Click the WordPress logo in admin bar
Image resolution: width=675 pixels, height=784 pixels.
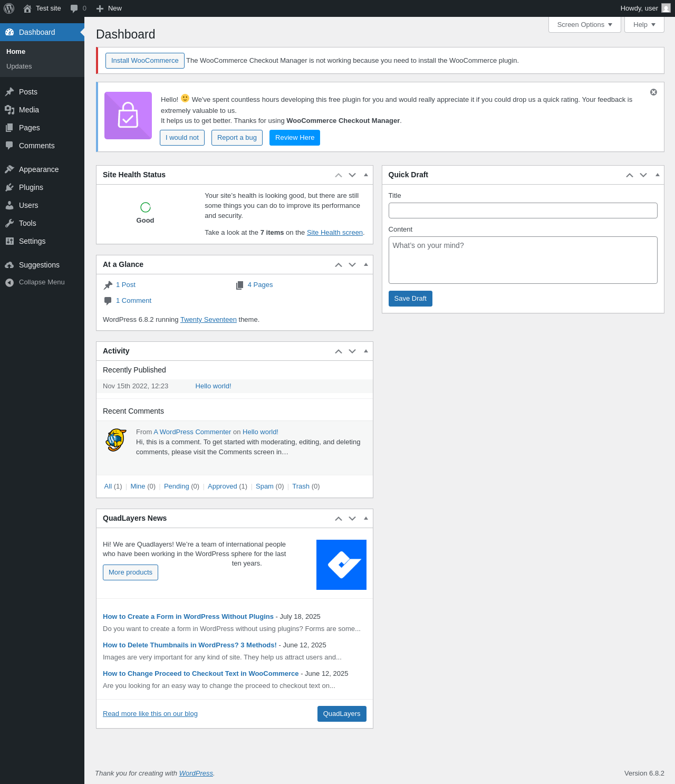pos(9,8)
